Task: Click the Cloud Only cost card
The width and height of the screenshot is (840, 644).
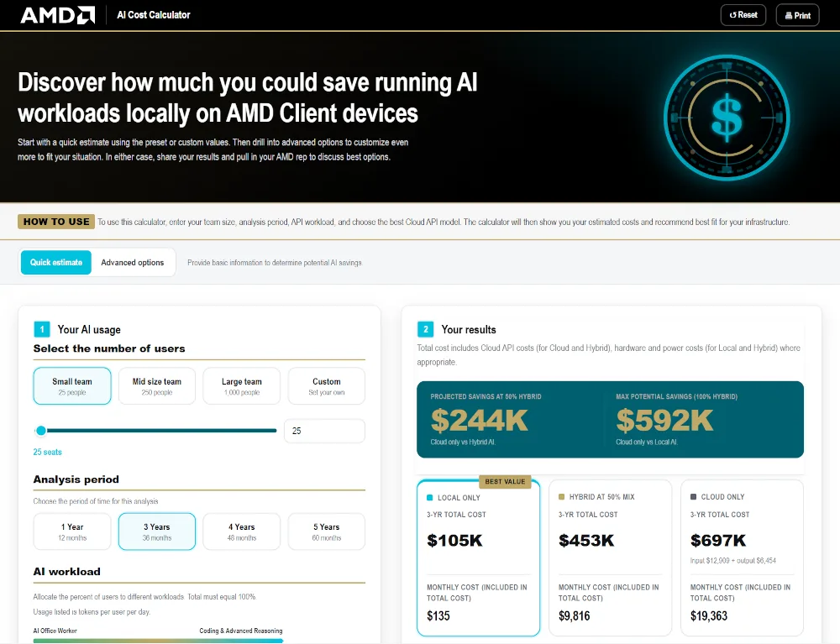Action: tap(742, 558)
